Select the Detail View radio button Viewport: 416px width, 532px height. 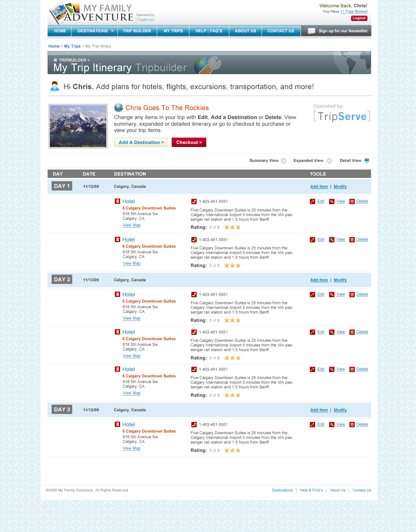tap(367, 161)
